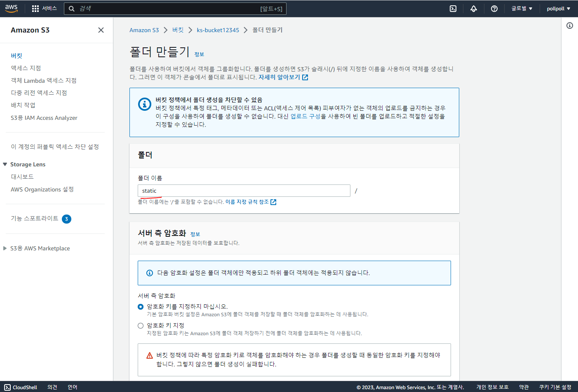Close the Amazon S3 sidebar panel
578x392 pixels.
101,30
